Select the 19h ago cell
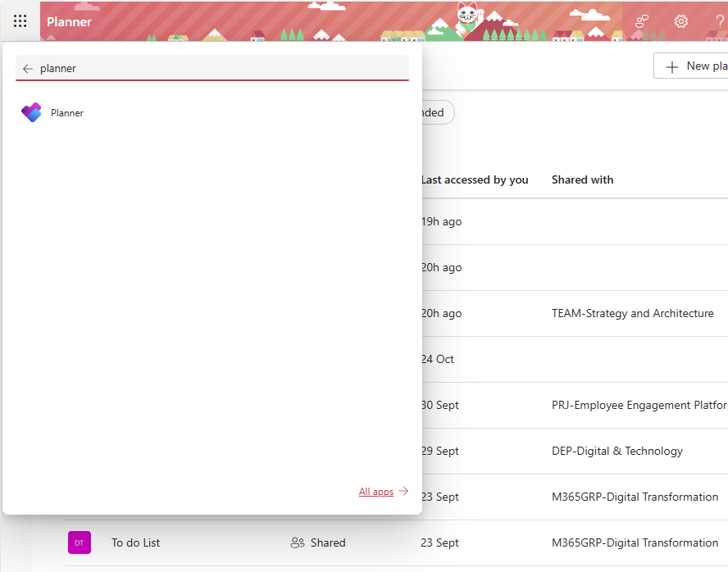The image size is (728, 572). (441, 222)
